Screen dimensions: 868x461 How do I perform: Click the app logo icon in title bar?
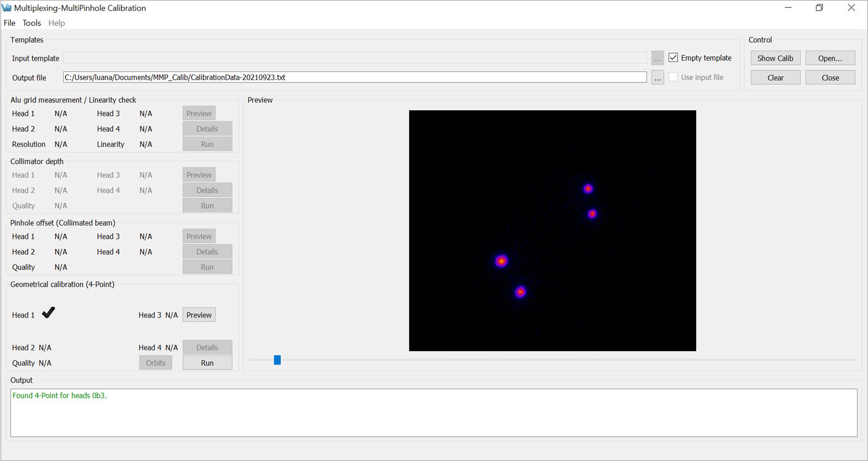[x=7, y=8]
